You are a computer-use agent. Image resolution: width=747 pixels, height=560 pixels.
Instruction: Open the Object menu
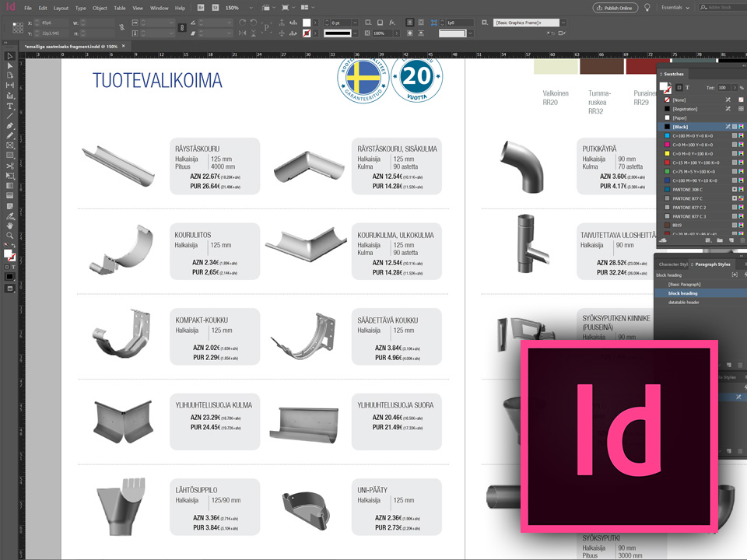pos(100,8)
